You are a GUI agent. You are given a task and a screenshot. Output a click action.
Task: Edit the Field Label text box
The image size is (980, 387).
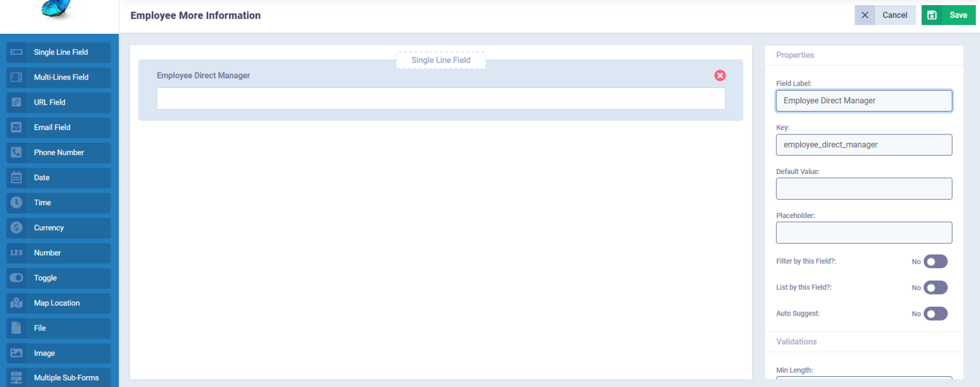tap(863, 101)
